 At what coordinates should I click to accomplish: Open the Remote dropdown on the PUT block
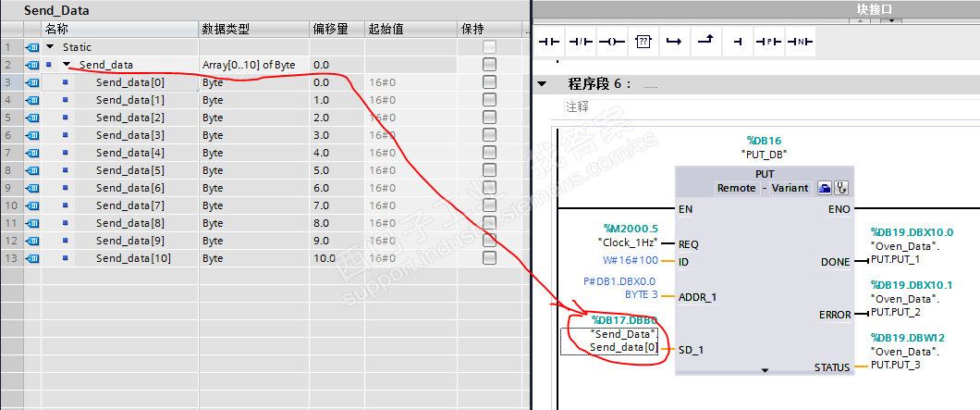736,188
